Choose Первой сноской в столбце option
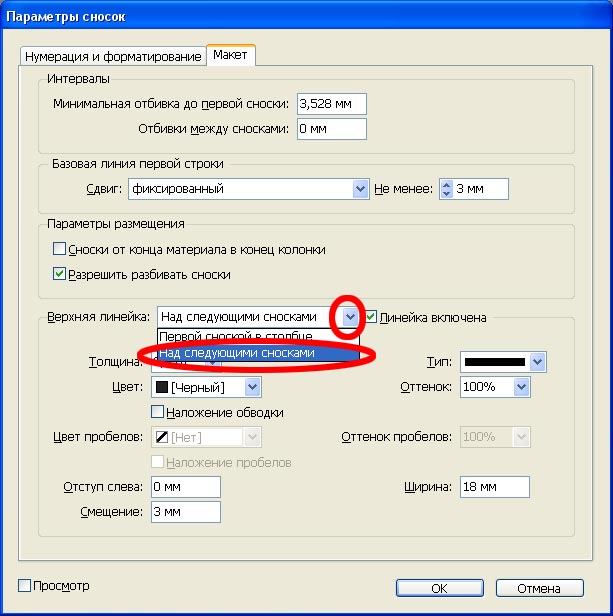The height and width of the screenshot is (616, 613). pyautogui.click(x=258, y=336)
